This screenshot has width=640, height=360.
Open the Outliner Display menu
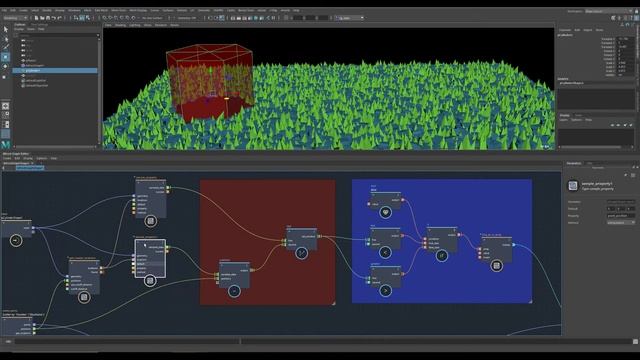tap(19, 29)
